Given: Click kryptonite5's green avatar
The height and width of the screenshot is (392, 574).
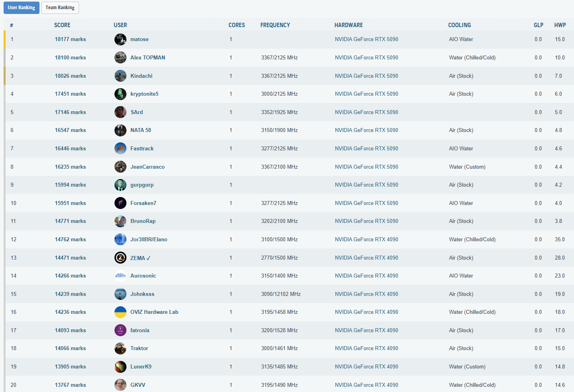Looking at the screenshot, I should pos(120,94).
